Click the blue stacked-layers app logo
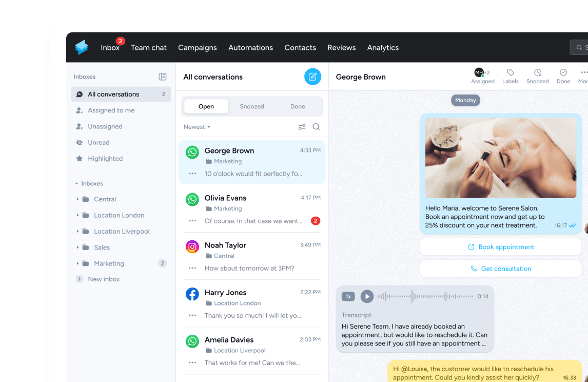The height and width of the screenshot is (382, 588). point(82,47)
